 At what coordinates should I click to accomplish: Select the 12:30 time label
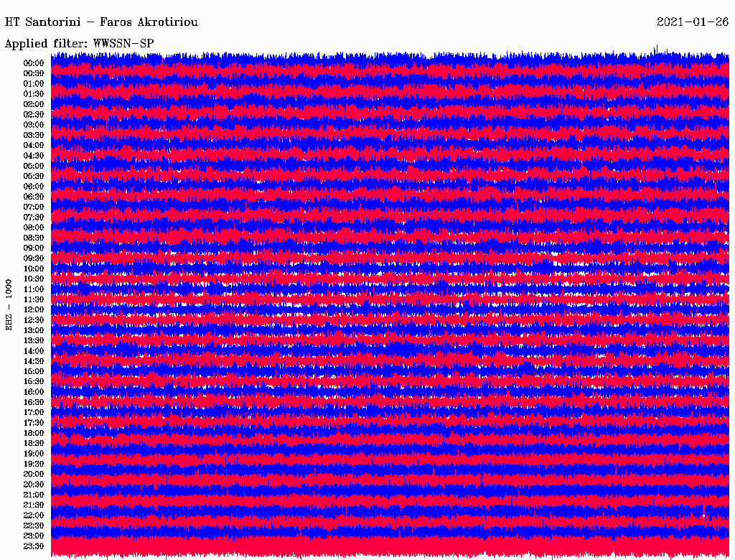point(34,320)
